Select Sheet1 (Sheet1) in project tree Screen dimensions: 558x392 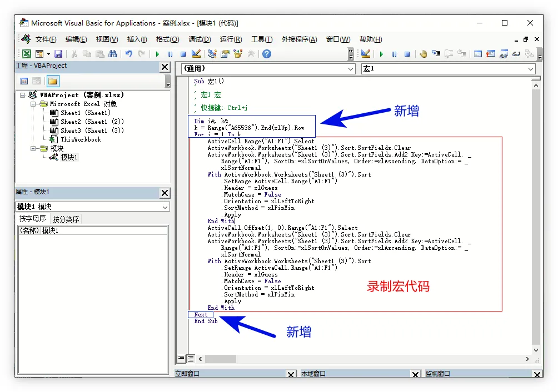(x=86, y=113)
